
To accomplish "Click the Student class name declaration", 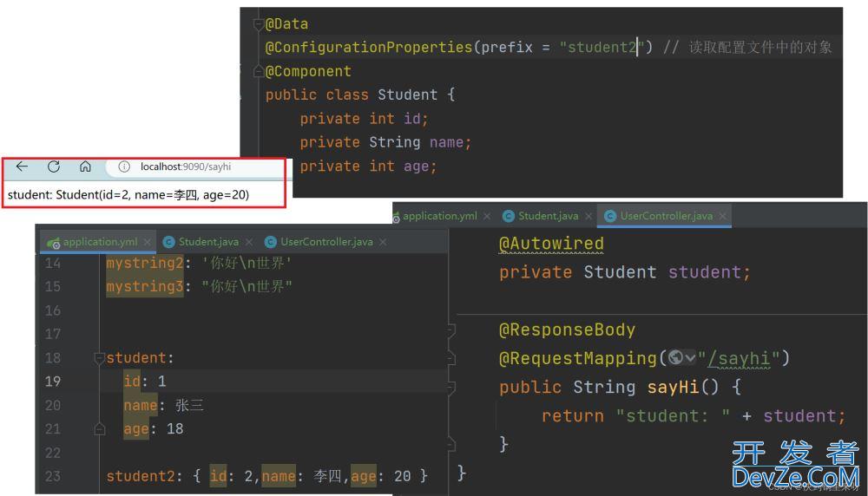I will click(407, 95).
